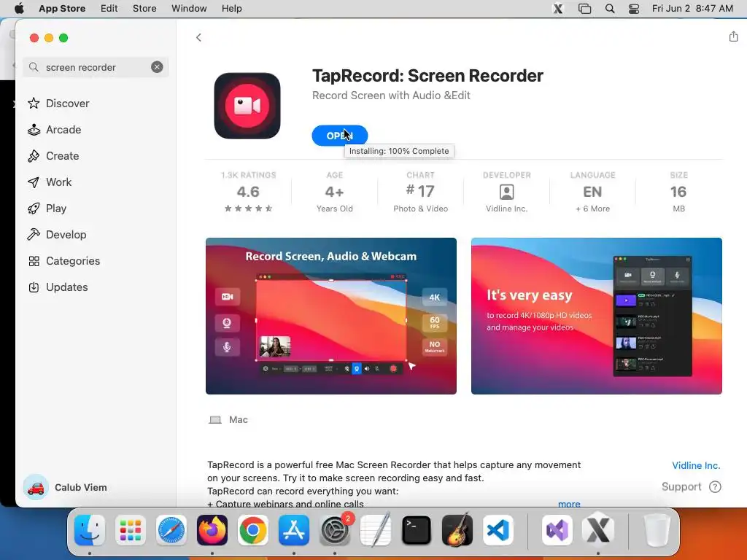Open the Window menu
Viewport: 747px width, 560px height.
tap(189, 8)
